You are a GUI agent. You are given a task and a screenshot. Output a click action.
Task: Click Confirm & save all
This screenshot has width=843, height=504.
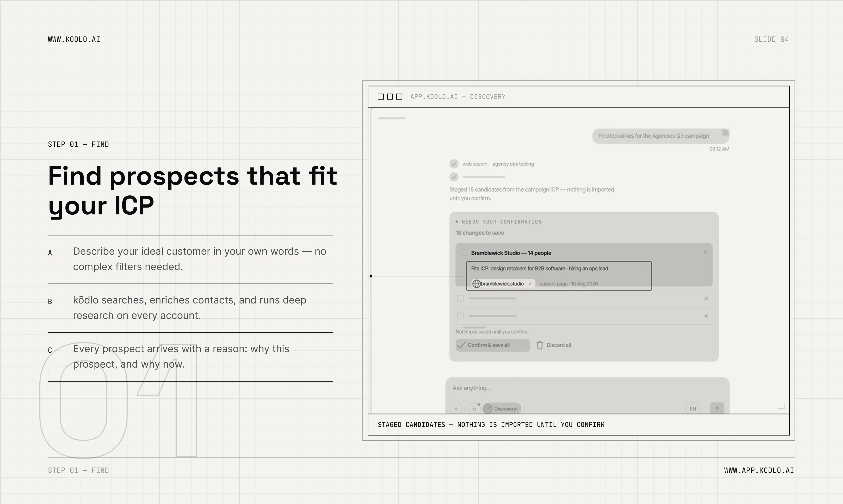(493, 345)
